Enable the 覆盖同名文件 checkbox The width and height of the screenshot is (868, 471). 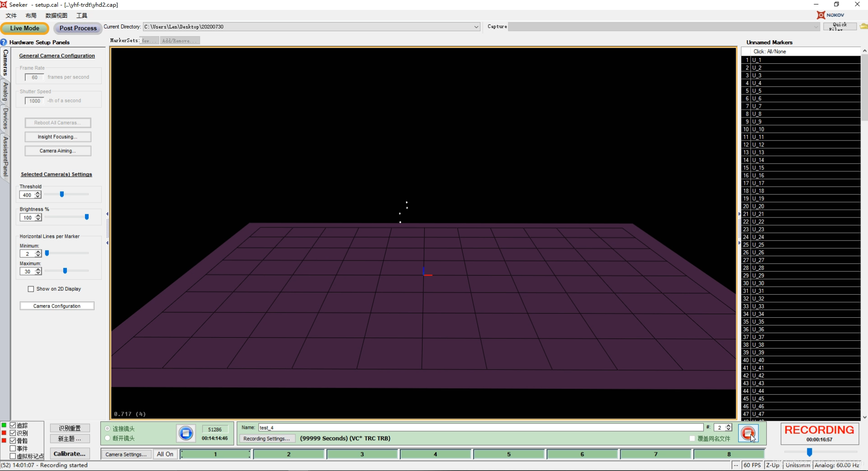692,438
